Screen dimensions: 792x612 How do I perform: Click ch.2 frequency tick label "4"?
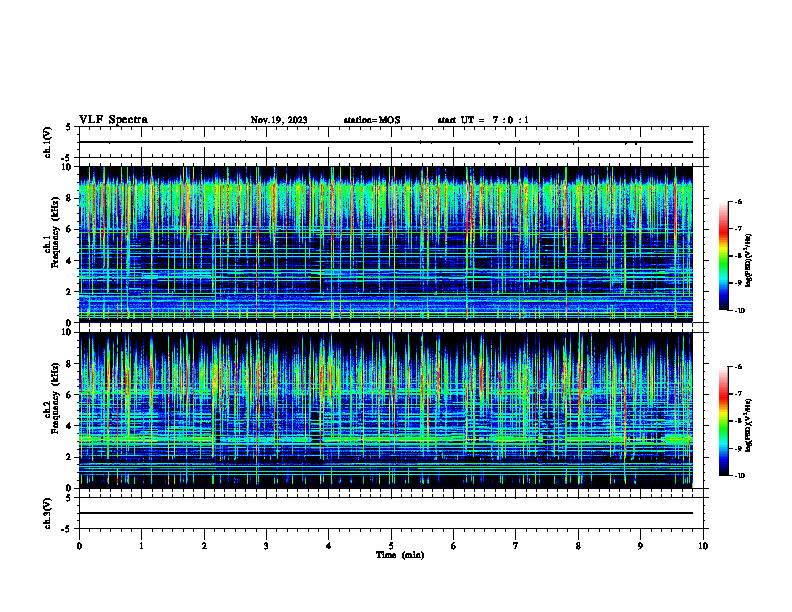[70, 426]
